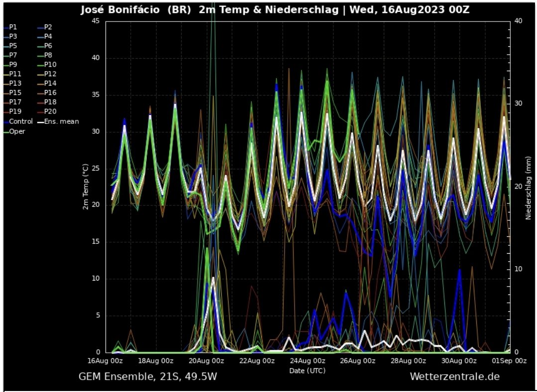Click the P4 legend entry

[x=45, y=36]
